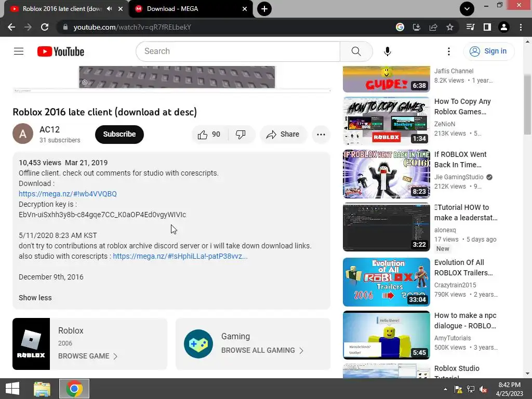Viewport: 532px width, 399px height.
Task: Click the AC12 channel name
Action: pyautogui.click(x=49, y=129)
